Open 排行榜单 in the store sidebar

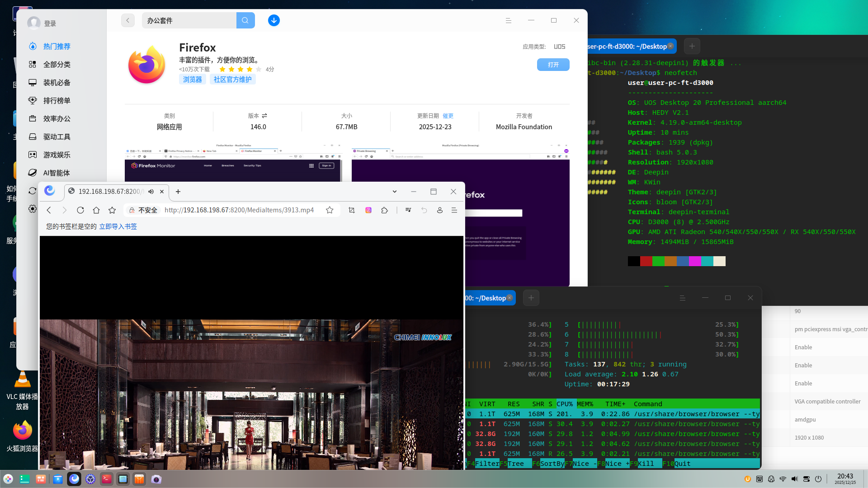pyautogui.click(x=57, y=101)
